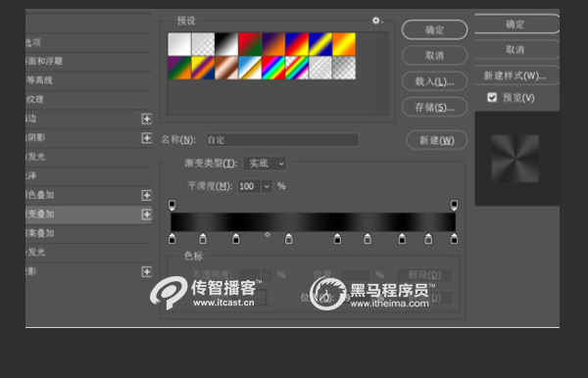The width and height of the screenshot is (588, 378).
Task: Add another gradient overlay with its plus icon
Action: point(147,214)
